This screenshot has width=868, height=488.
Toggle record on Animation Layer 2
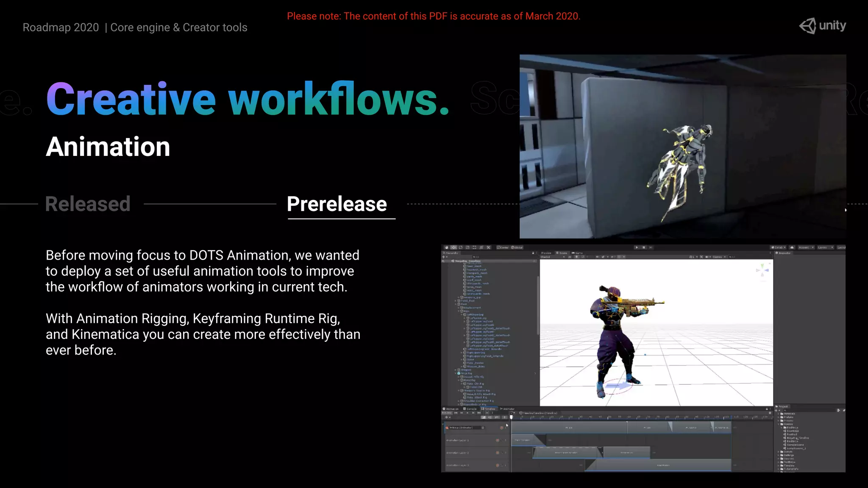(498, 453)
